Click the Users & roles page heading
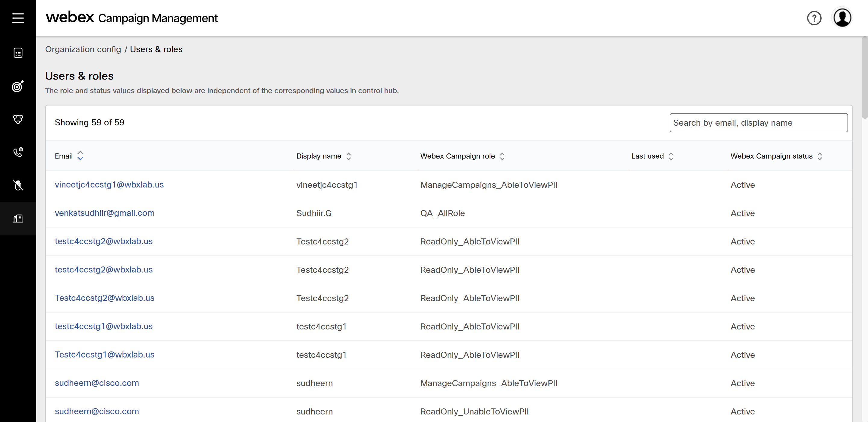The width and height of the screenshot is (868, 422). point(79,76)
